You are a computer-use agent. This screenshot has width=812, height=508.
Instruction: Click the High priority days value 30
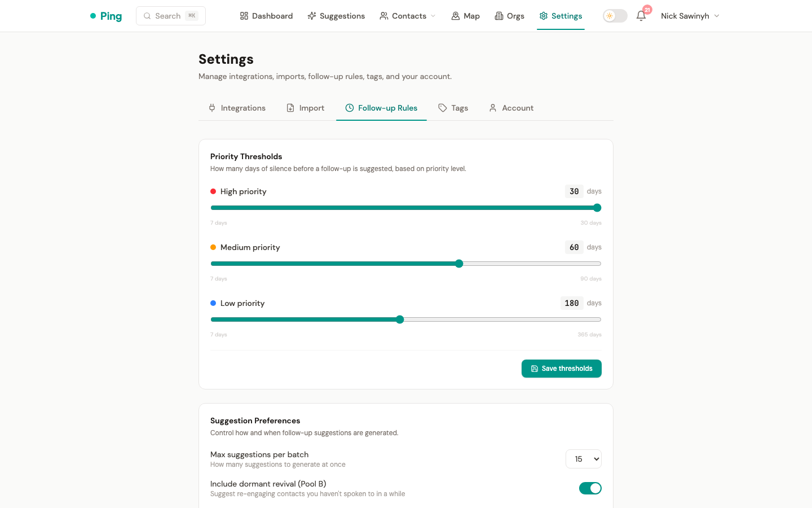click(574, 191)
